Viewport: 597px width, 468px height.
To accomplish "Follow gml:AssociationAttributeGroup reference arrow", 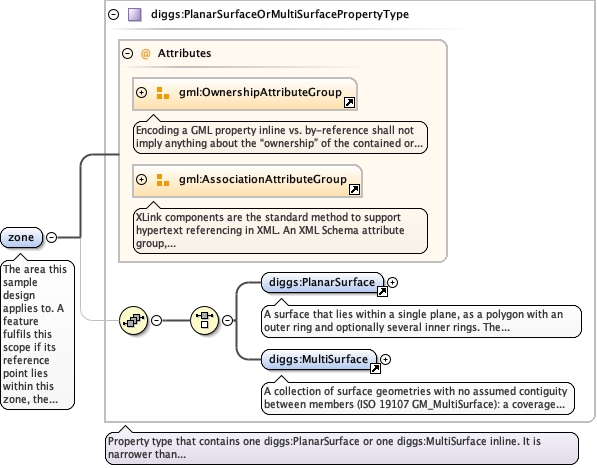I will tap(354, 189).
